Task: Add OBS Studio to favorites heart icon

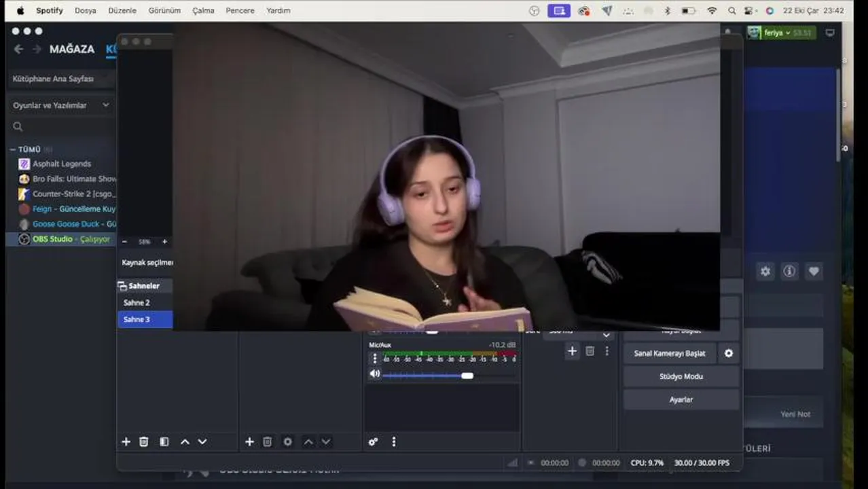Action: (814, 271)
